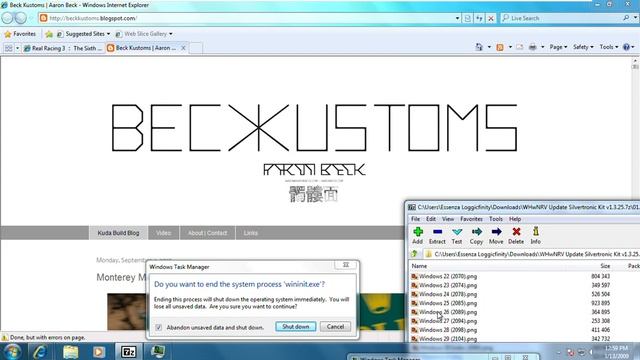Open the Page menu dropdown

coord(558,47)
